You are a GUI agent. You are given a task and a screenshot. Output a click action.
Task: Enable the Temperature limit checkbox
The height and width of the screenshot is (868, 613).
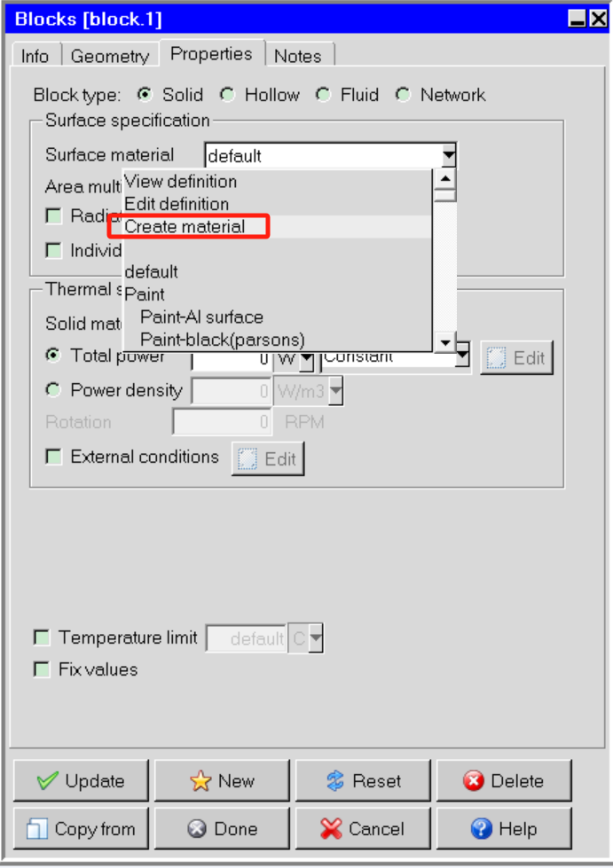42,637
